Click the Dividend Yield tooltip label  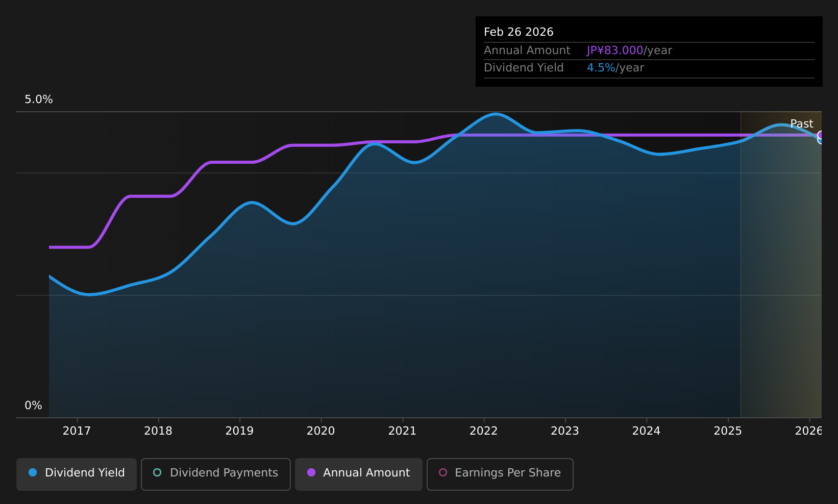524,68
